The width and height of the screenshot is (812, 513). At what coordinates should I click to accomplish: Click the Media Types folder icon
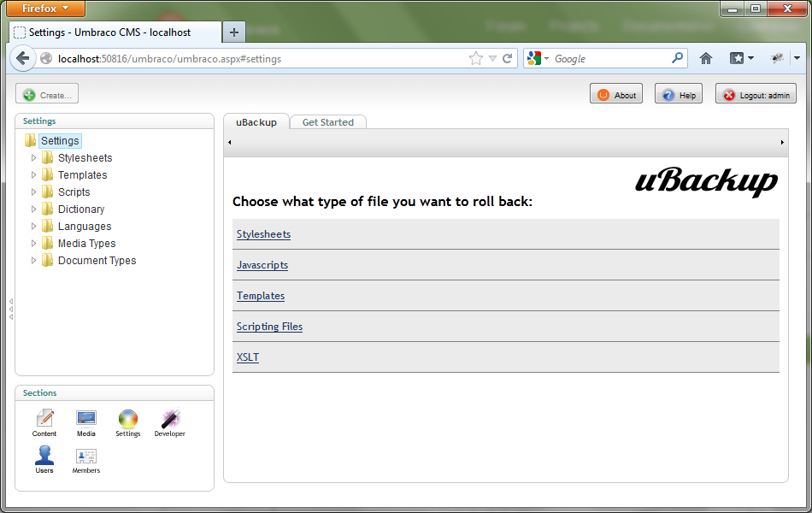pyautogui.click(x=48, y=243)
